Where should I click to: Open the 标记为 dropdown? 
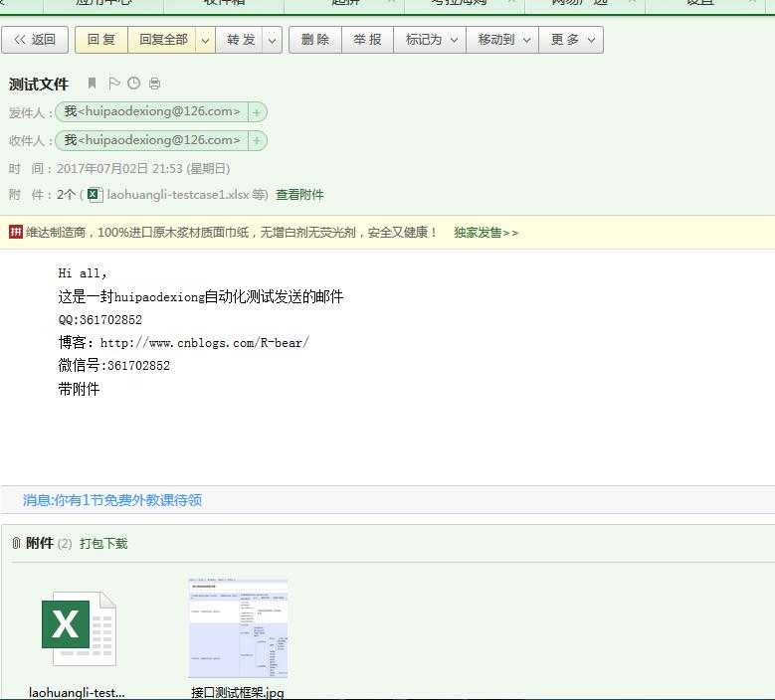pos(430,40)
